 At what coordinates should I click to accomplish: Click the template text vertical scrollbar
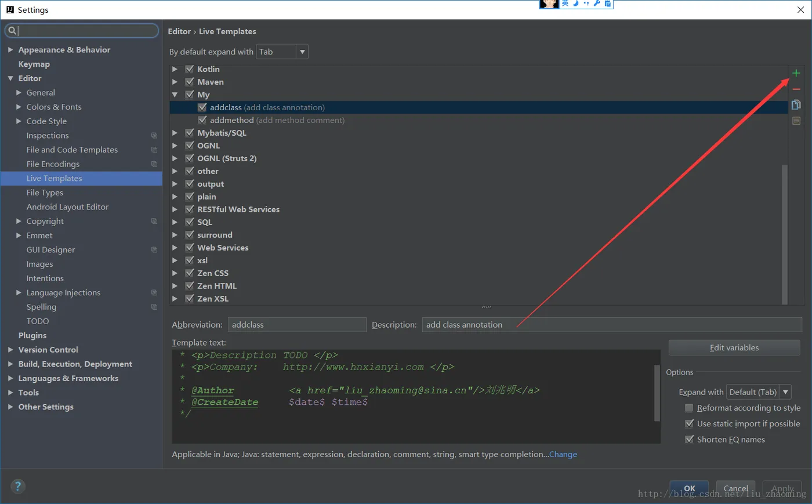[x=657, y=393]
